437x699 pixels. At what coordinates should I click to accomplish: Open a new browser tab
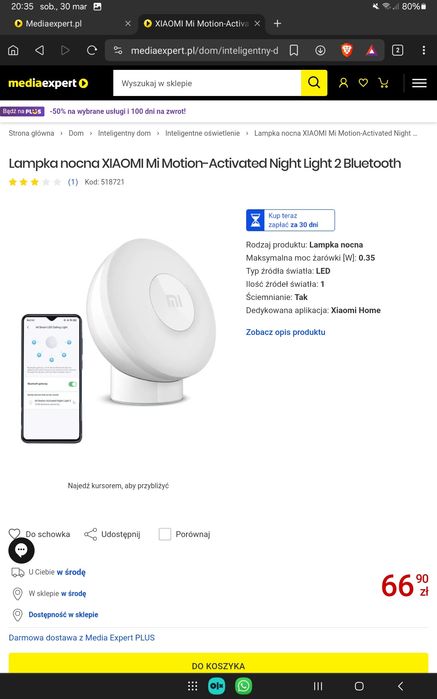point(277,24)
